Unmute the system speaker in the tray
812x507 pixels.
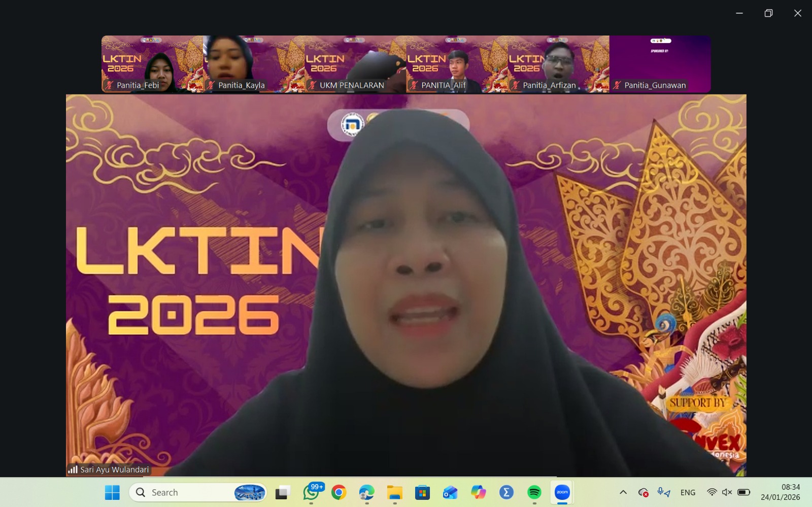point(728,492)
